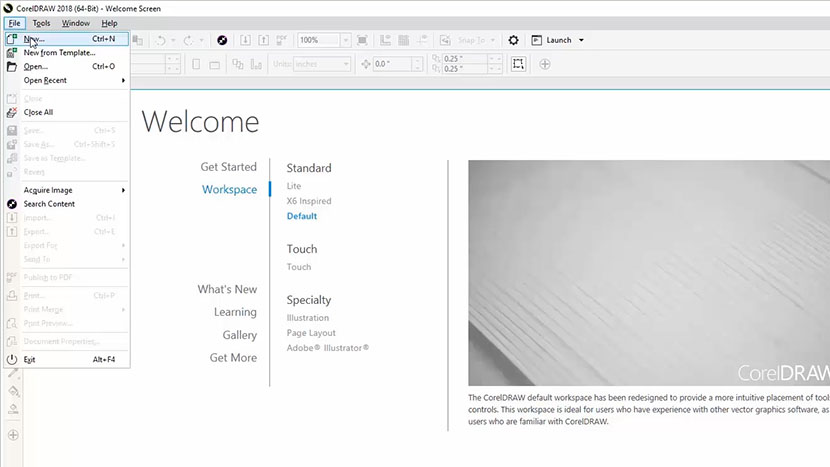Click the Close All icon in menu
Image resolution: width=830 pixels, height=467 pixels.
coord(12,113)
